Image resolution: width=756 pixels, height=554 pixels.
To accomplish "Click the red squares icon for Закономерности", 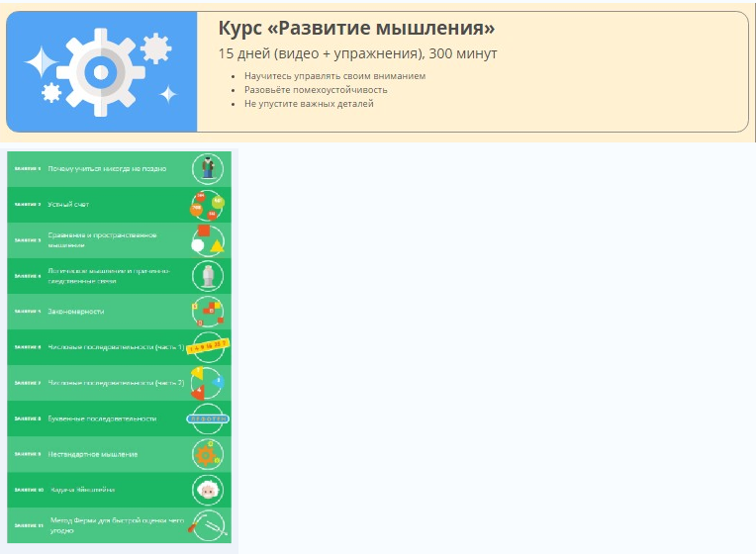I will coord(207,312).
